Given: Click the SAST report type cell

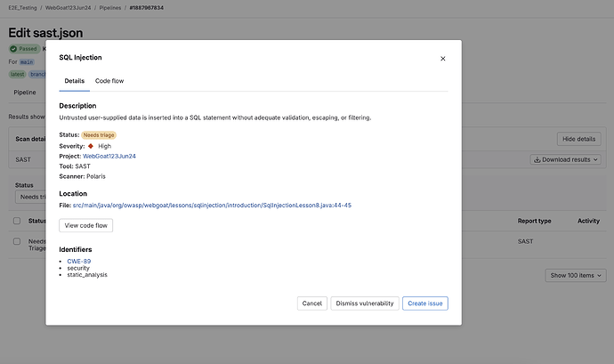Looking at the screenshot, I should tap(526, 241).
